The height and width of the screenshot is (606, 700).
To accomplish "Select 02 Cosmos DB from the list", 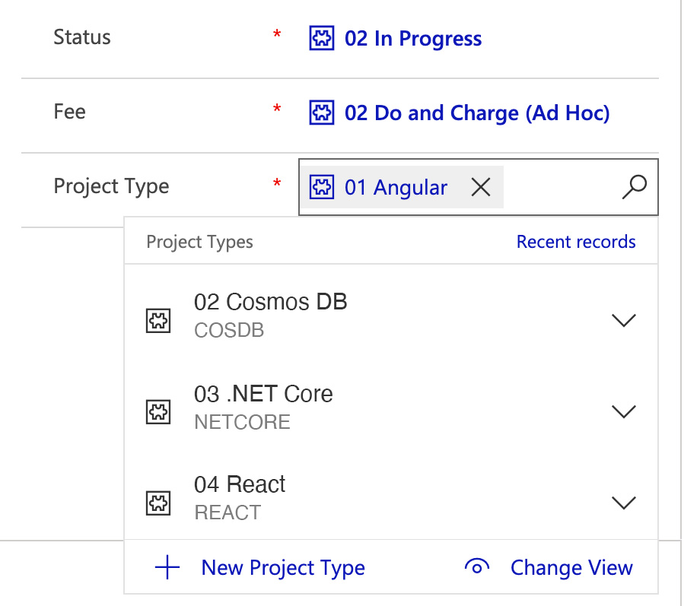I will pos(270,303).
